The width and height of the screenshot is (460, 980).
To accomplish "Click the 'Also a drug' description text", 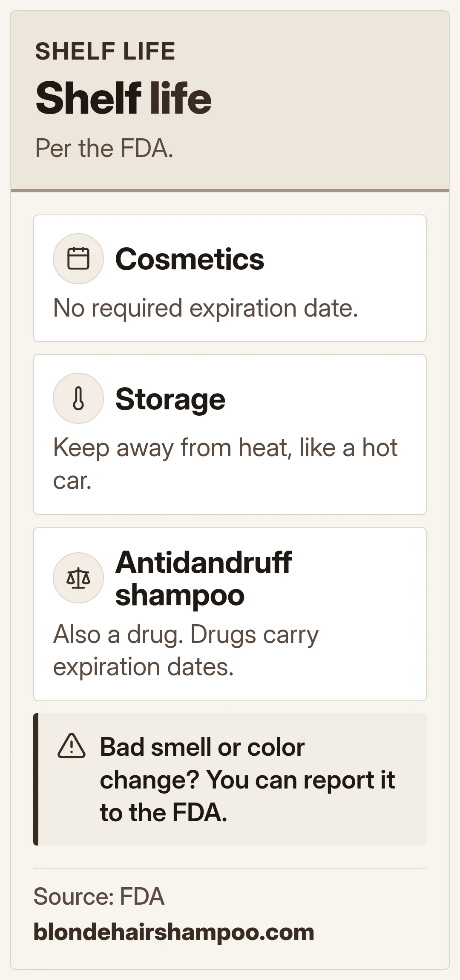I will 186,650.
